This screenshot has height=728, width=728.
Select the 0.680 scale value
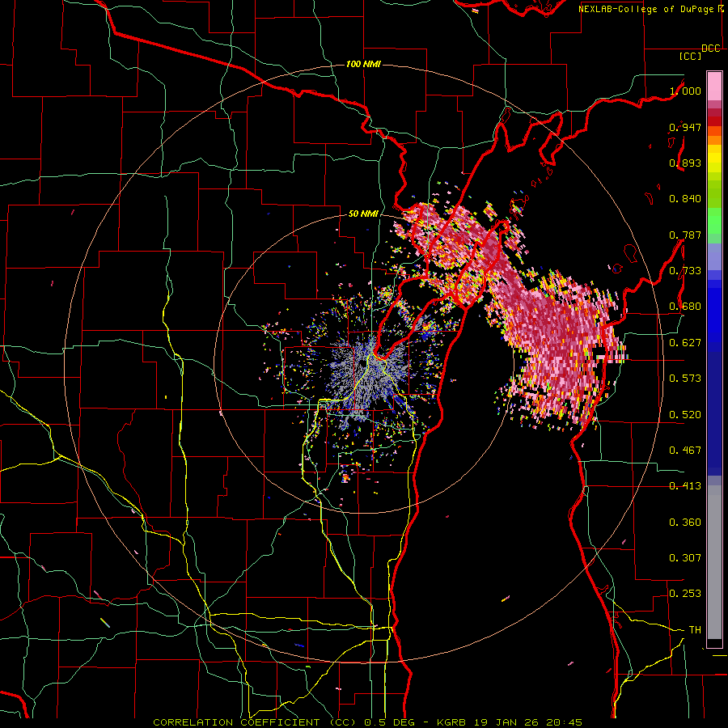click(685, 307)
